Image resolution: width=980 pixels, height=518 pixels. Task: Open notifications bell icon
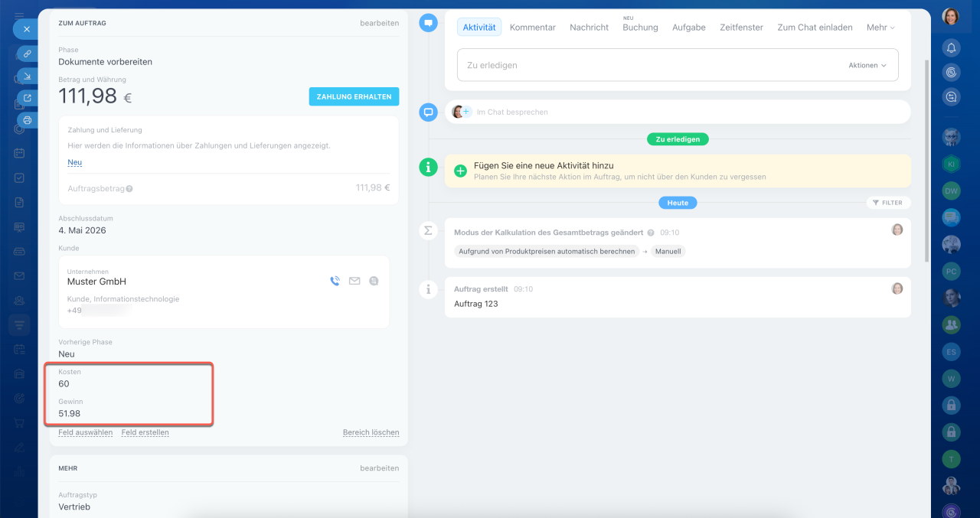coord(952,48)
